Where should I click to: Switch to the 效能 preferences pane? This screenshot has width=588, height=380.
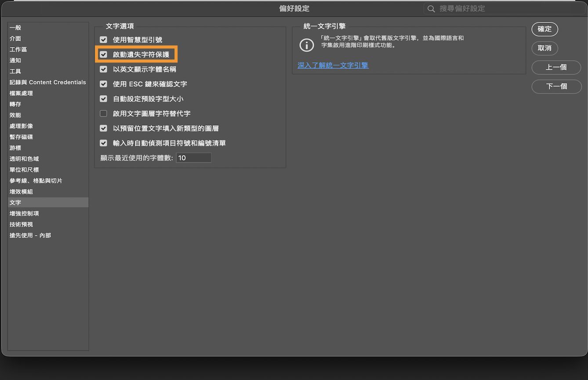click(15, 115)
